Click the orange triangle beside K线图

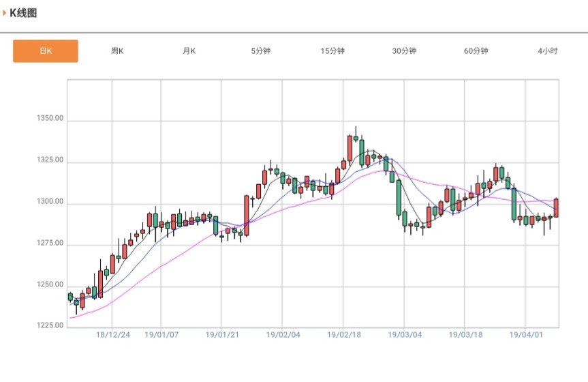point(5,13)
